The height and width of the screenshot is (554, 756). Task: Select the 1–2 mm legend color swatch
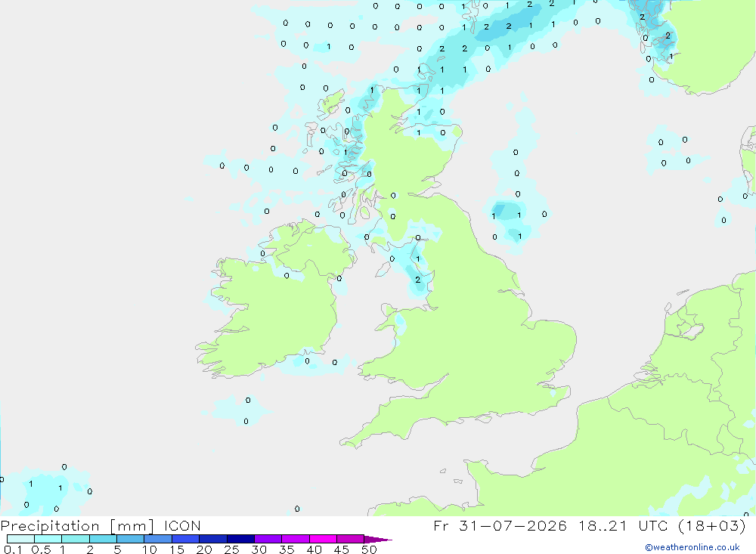click(x=76, y=539)
